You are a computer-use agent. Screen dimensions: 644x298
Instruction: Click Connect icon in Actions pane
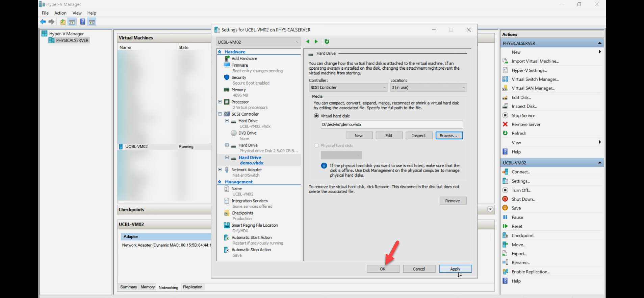pyautogui.click(x=505, y=172)
